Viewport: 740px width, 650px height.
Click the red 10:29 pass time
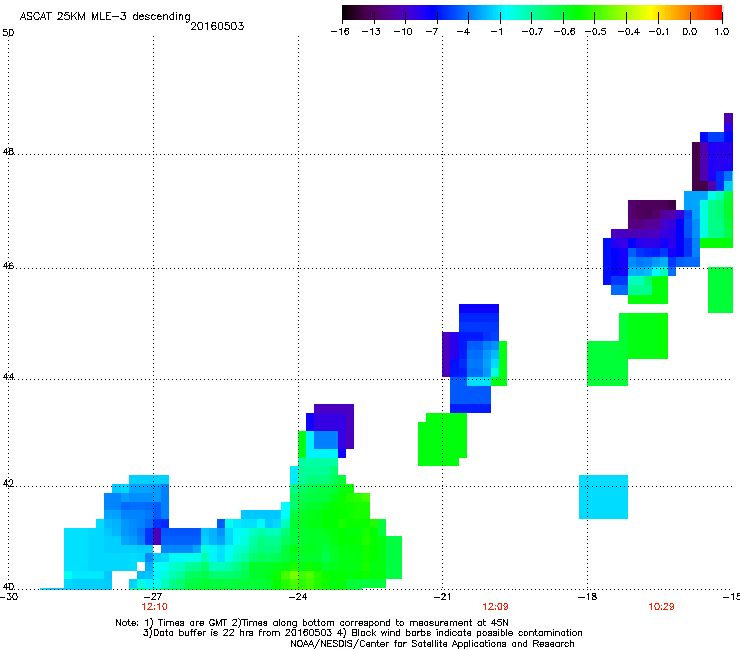(x=661, y=607)
